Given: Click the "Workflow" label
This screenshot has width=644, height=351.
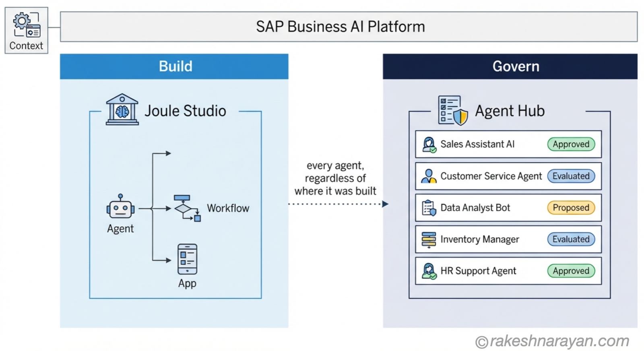Looking at the screenshot, I should click(228, 208).
